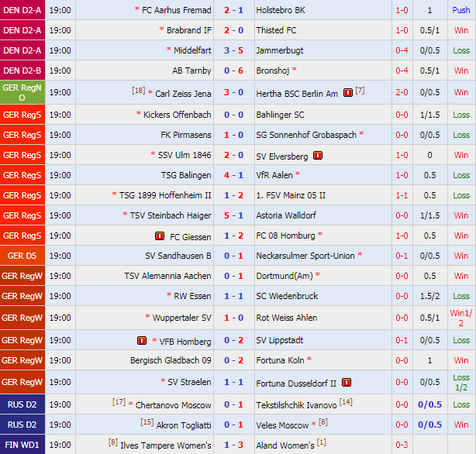The image size is (476, 454).
Task: Click 4 - 1 score of TSG Balingen match
Action: [233, 175]
